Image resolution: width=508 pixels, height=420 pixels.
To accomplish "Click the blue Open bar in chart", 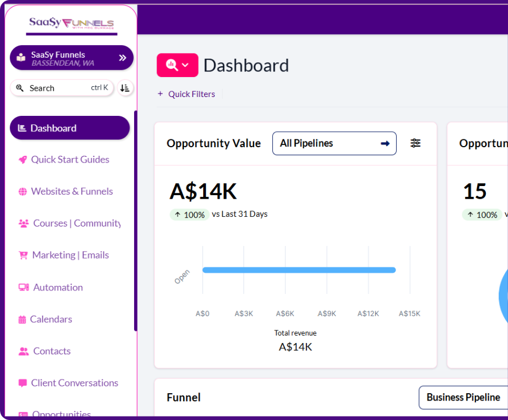I will pos(299,270).
